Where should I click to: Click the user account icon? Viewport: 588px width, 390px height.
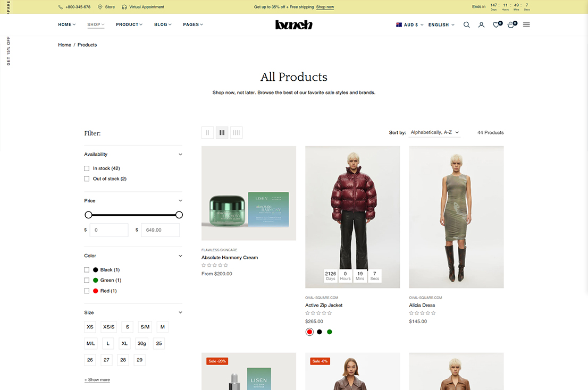[x=481, y=25]
